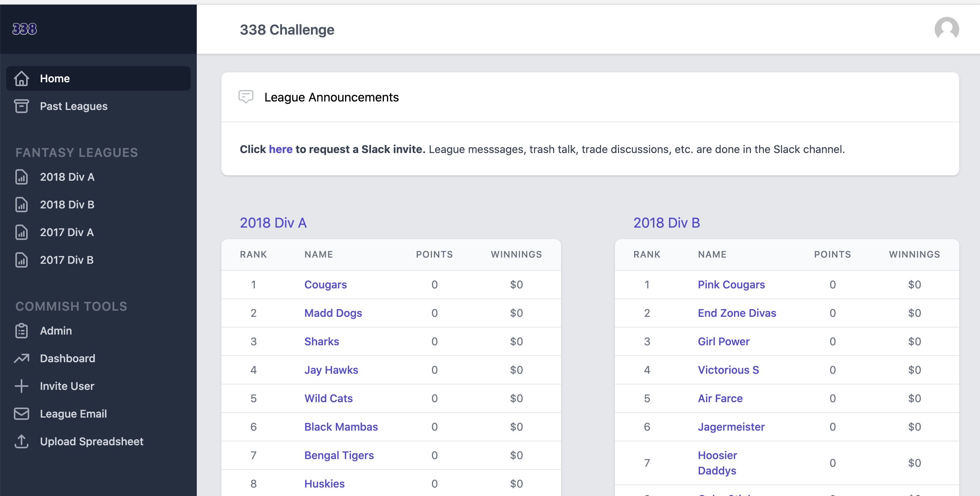Click the League Email envelope icon
Viewport: 980px width, 496px height.
point(22,414)
